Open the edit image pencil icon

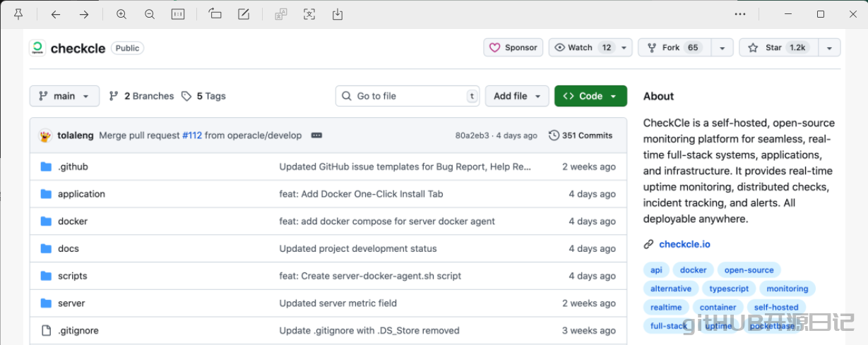coord(244,14)
